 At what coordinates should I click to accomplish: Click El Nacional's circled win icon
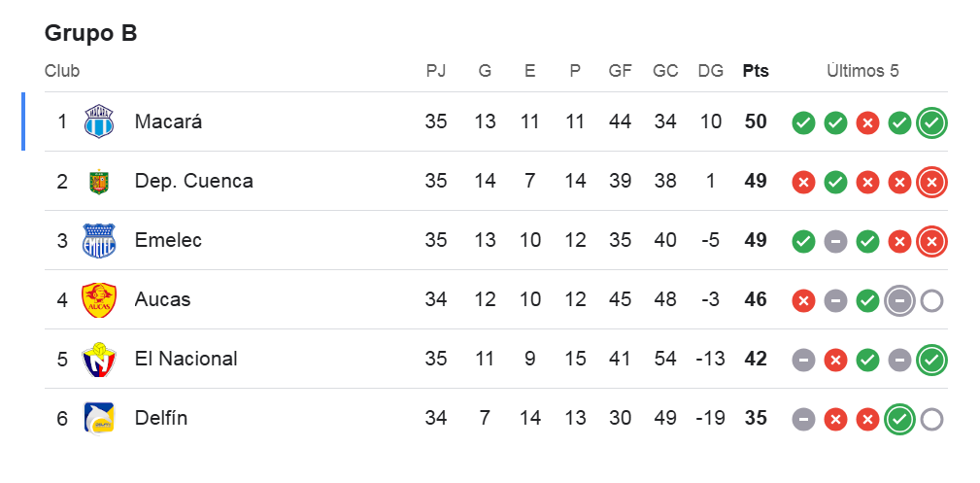(931, 361)
